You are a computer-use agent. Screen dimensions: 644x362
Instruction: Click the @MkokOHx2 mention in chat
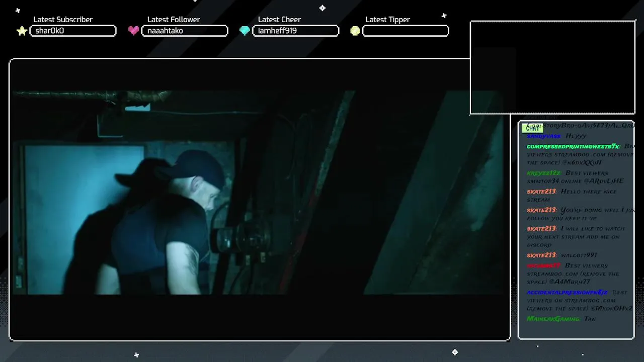pyautogui.click(x=611, y=309)
